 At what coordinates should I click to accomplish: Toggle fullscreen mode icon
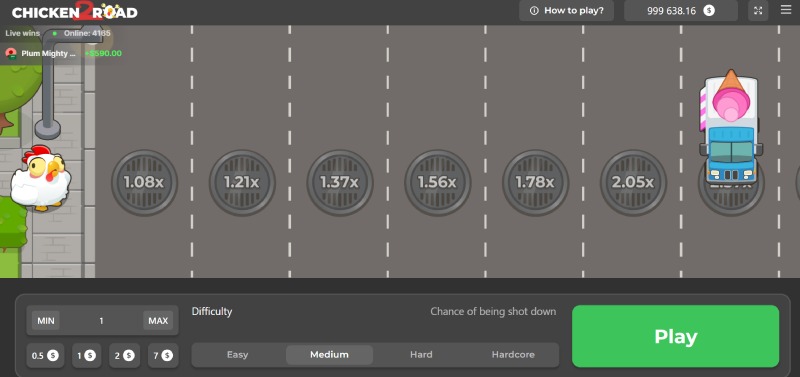tap(758, 10)
